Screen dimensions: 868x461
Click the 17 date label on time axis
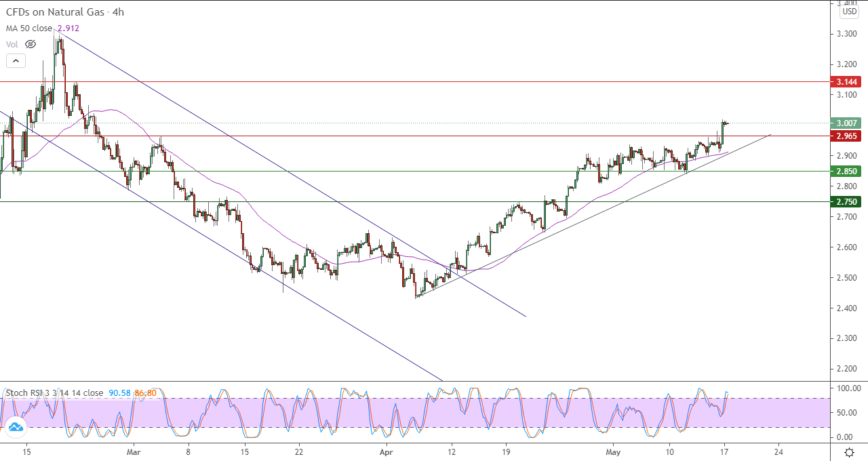click(x=724, y=451)
